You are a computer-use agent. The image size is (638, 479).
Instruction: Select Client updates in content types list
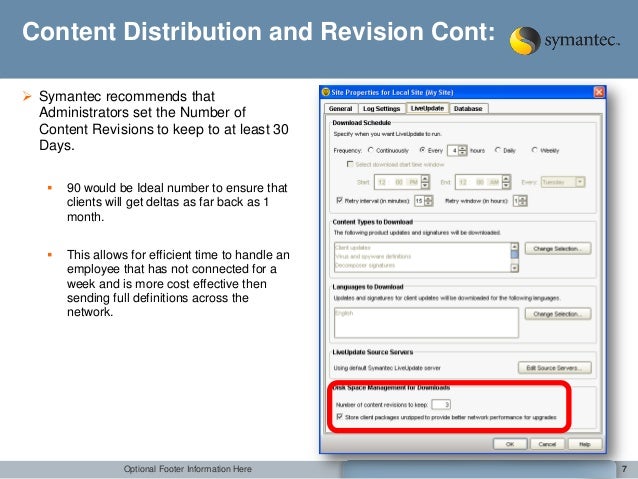tap(422, 247)
